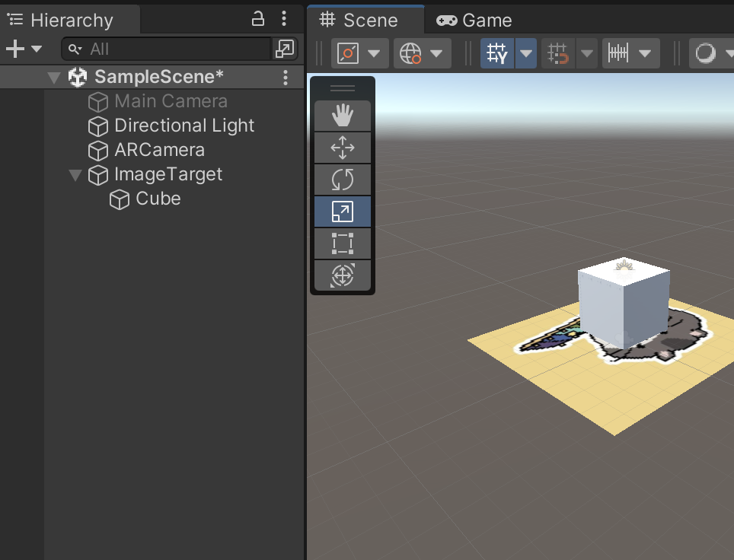The height and width of the screenshot is (560, 734).
Task: Select the Transform tool
Action: 342,275
